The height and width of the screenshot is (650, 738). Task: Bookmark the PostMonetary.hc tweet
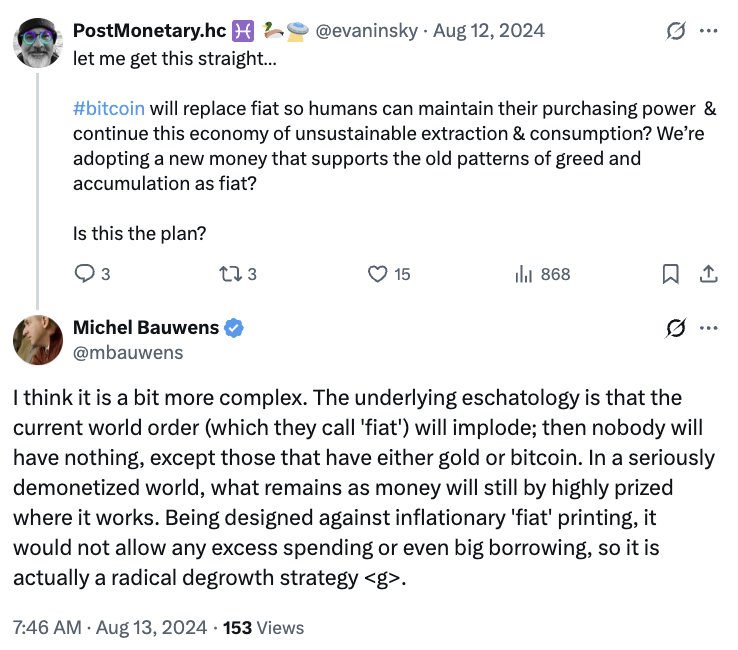(x=671, y=273)
